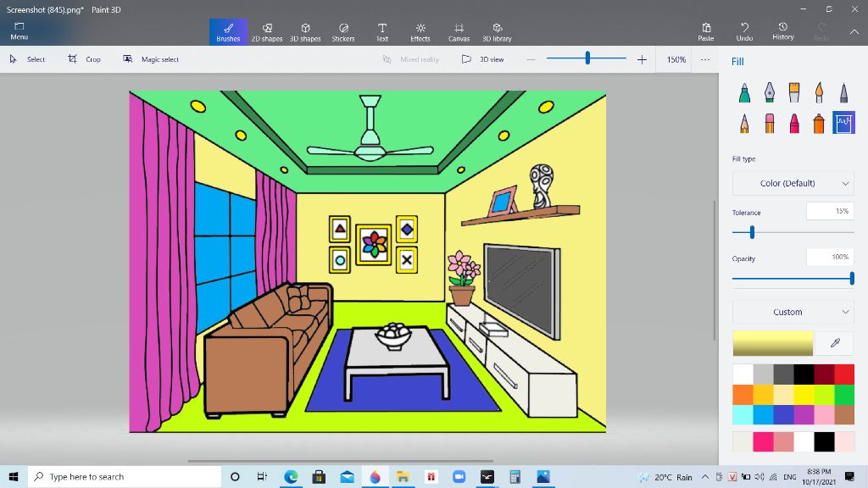The height and width of the screenshot is (488, 868).
Task: Open Calculator from the taskbar
Action: pos(515,476)
